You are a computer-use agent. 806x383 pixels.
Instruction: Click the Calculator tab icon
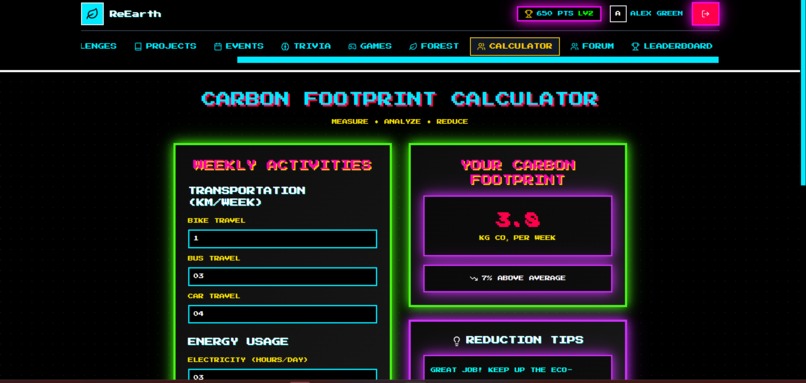(481, 46)
